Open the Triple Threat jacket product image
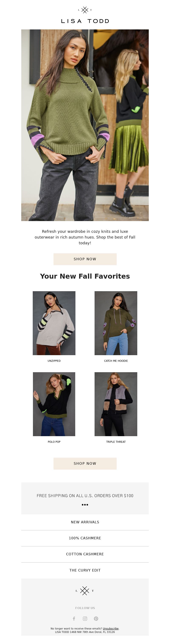The height and width of the screenshot is (644, 170). [x=116, y=404]
